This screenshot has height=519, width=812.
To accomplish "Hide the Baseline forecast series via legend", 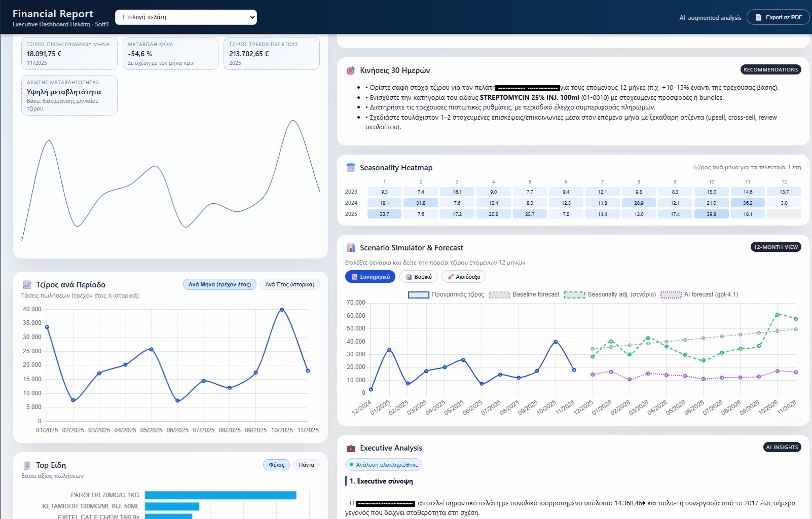I will [499, 294].
